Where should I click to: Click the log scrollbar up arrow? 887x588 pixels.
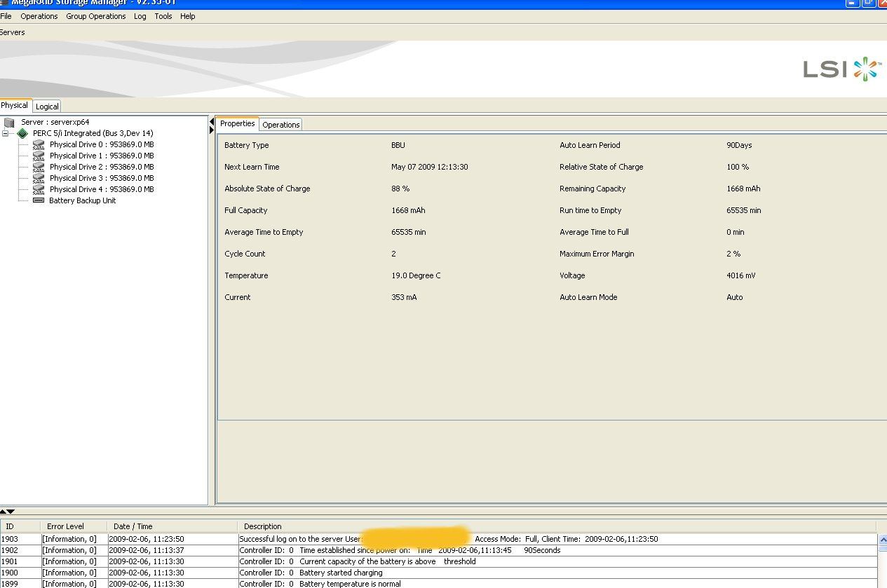point(883,539)
